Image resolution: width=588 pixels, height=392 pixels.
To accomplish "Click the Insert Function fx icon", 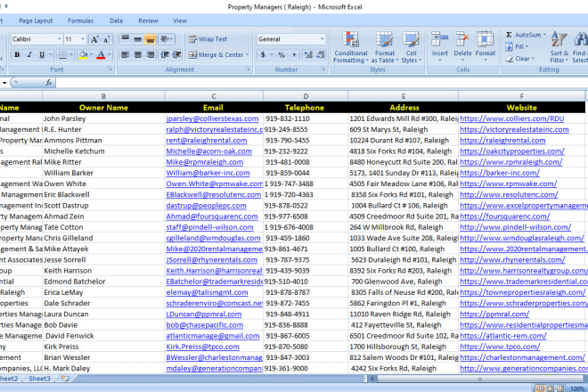I will [x=49, y=83].
